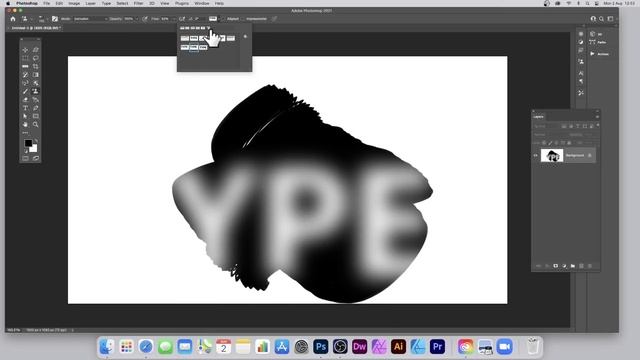This screenshot has height=360, width=640.
Task: Reset default foreground and background colors
Action: click(x=26, y=151)
